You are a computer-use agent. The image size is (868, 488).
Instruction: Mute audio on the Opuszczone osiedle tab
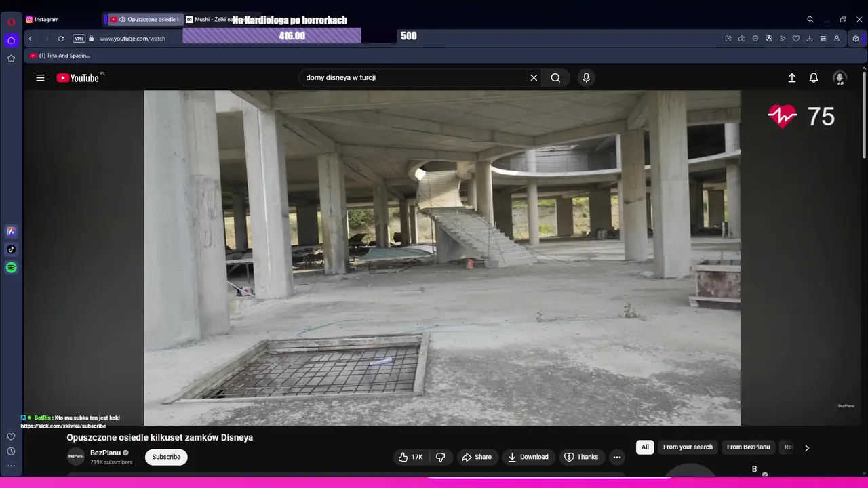(122, 20)
